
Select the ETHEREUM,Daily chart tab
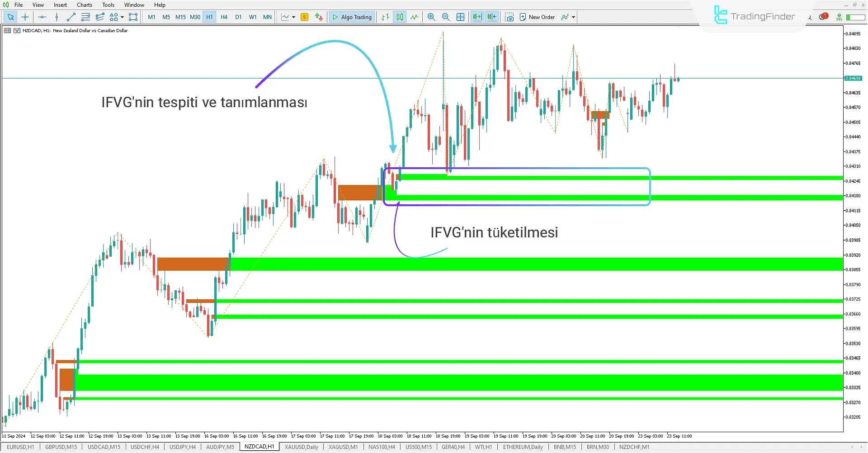(523, 447)
